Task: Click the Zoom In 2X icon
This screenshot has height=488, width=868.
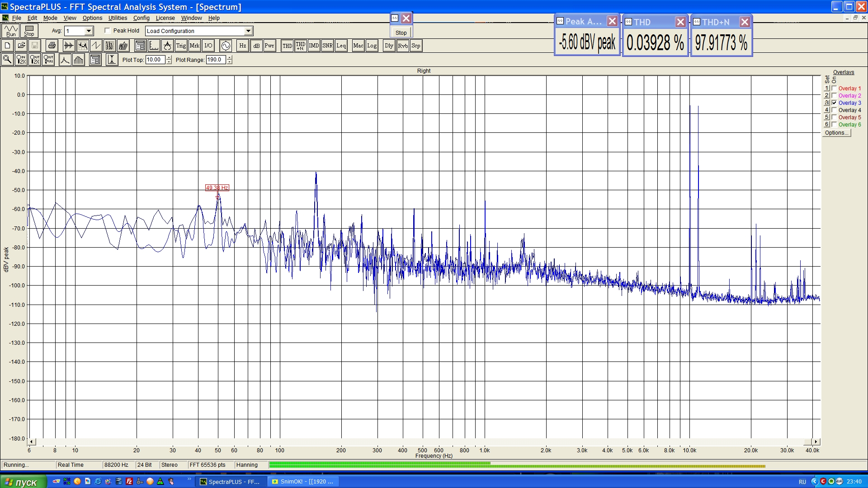Action: click(x=21, y=60)
